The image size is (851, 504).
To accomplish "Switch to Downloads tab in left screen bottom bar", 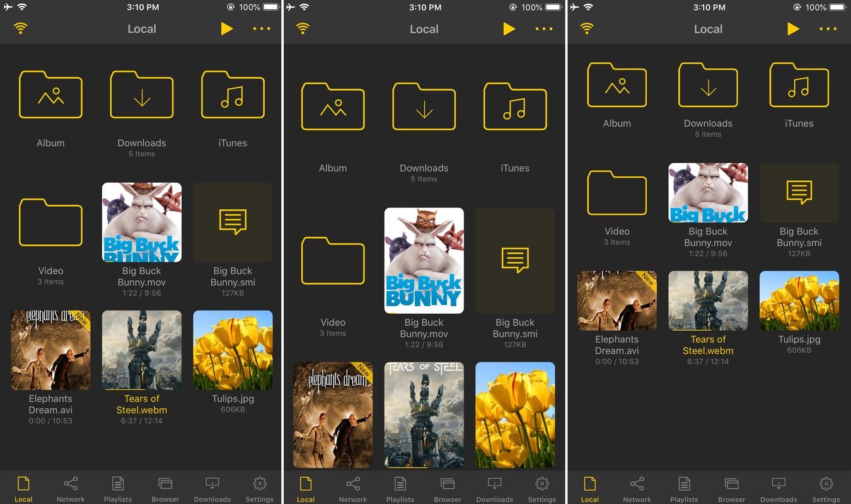I will (x=212, y=489).
